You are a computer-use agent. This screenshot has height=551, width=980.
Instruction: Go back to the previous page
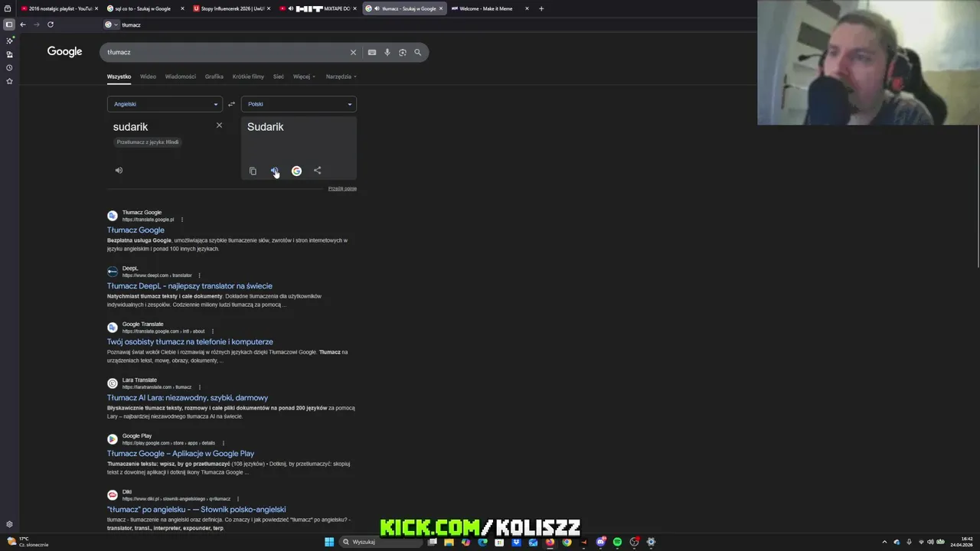coord(23,24)
